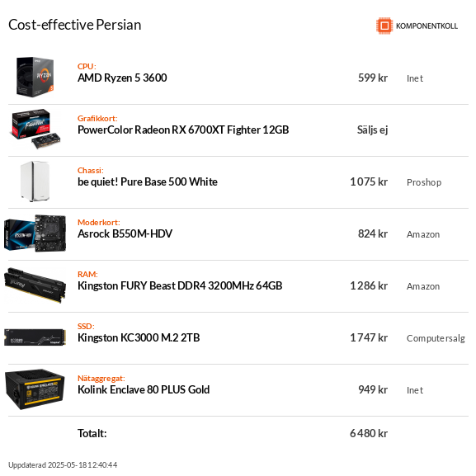
Task: Click the Komponentkoll chip logo icon
Action: 384,26
